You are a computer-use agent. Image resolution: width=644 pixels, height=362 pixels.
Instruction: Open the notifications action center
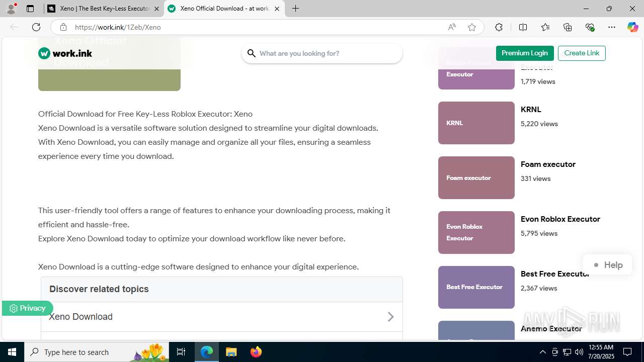click(x=628, y=352)
